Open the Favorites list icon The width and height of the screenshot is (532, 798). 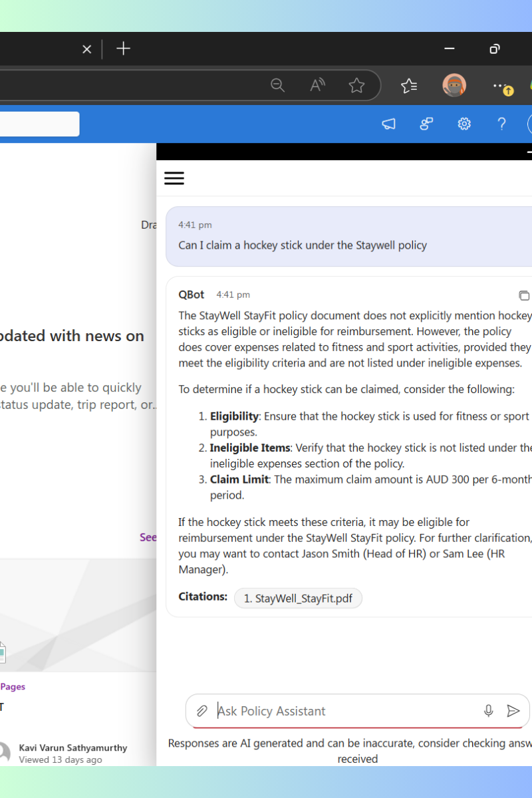tap(409, 85)
